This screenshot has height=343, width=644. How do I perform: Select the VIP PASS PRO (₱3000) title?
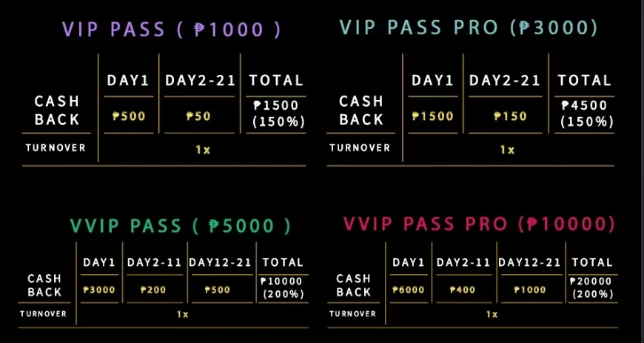tap(469, 27)
